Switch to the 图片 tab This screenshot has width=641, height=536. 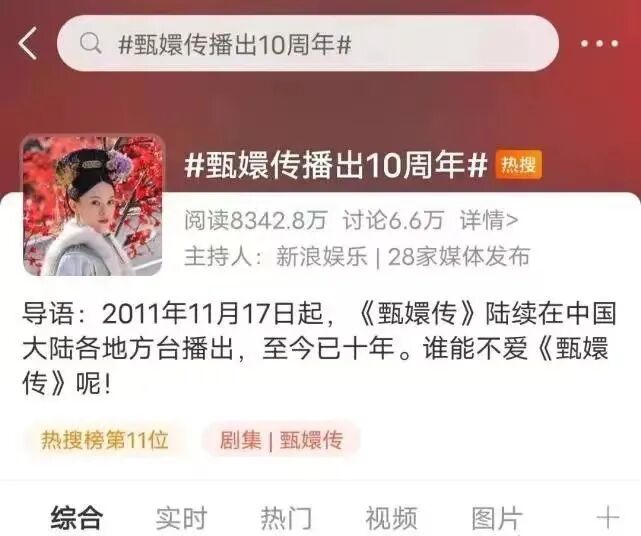497,518
